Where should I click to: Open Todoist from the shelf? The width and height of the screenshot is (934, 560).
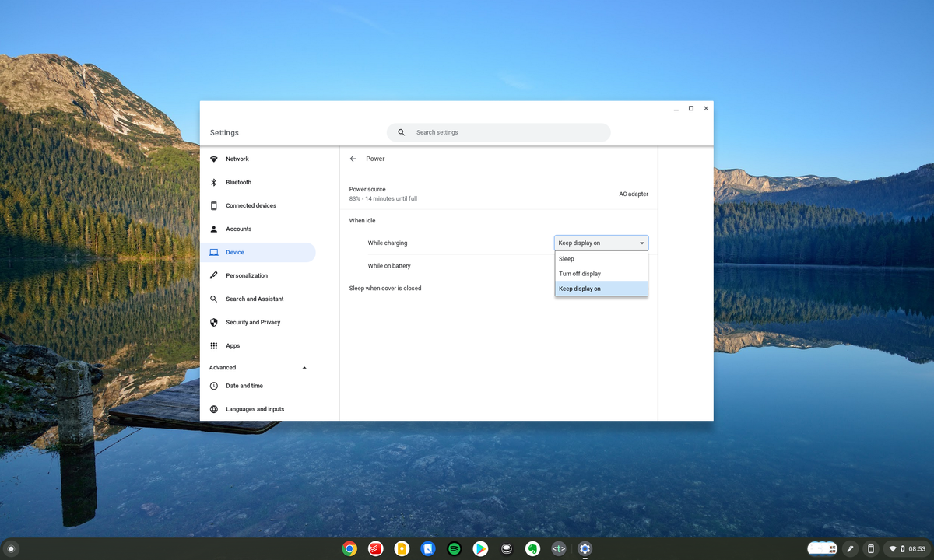point(376,548)
